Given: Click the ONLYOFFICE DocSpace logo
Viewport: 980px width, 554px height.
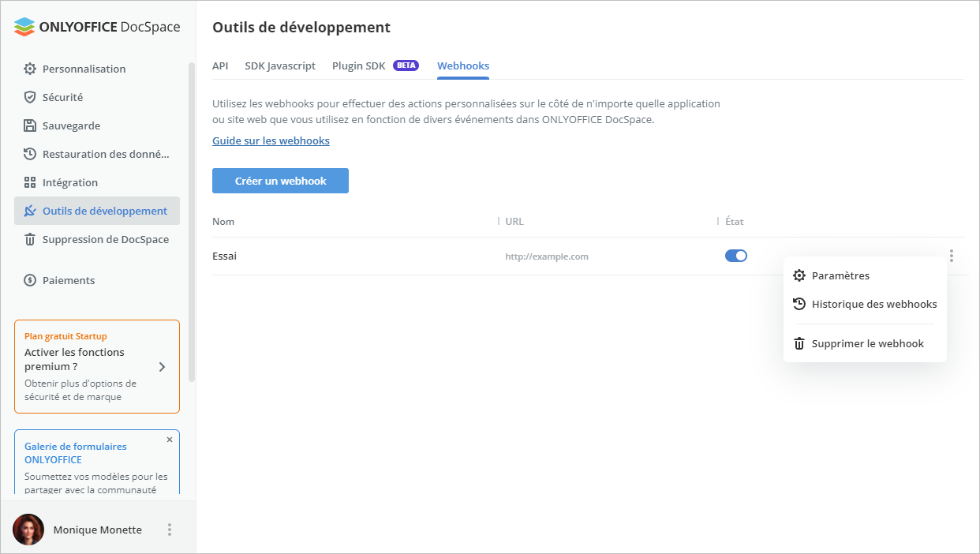Looking at the screenshot, I should [97, 27].
